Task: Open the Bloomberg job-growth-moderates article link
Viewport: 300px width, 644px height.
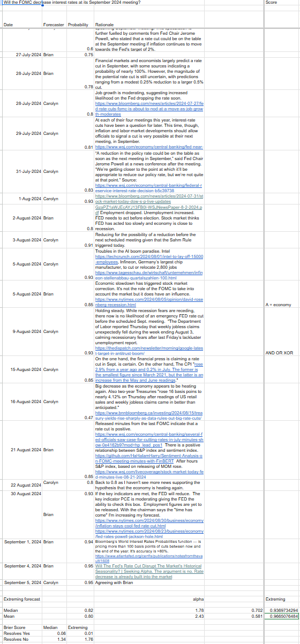Action: pos(149,109)
